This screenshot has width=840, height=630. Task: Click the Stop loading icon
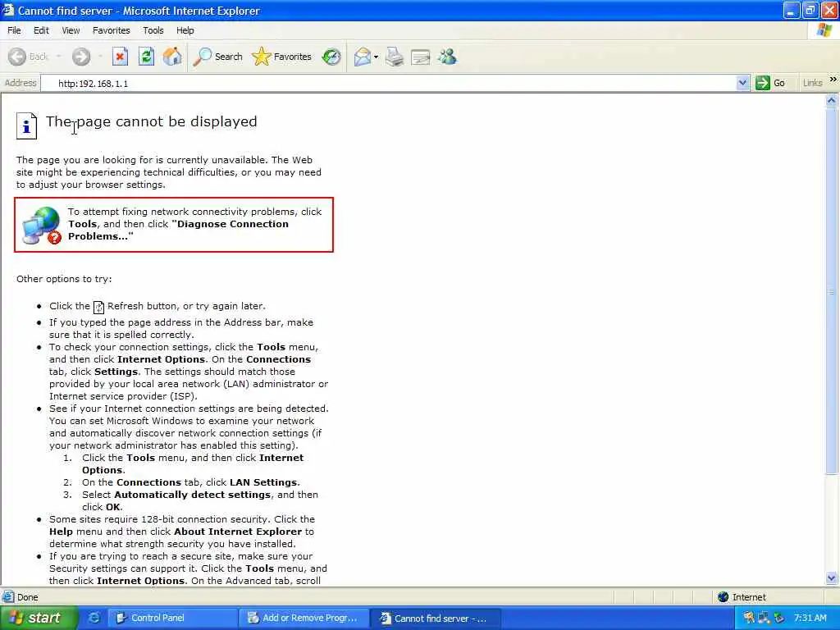tap(120, 57)
